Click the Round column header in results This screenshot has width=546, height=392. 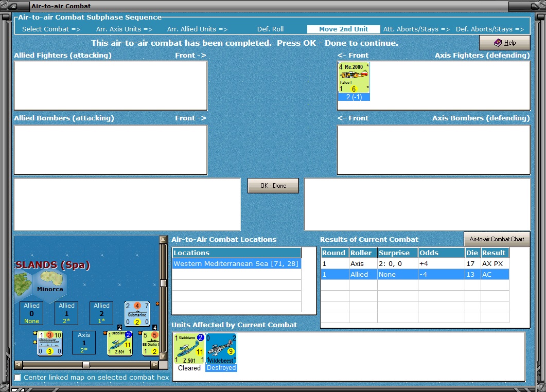334,253
